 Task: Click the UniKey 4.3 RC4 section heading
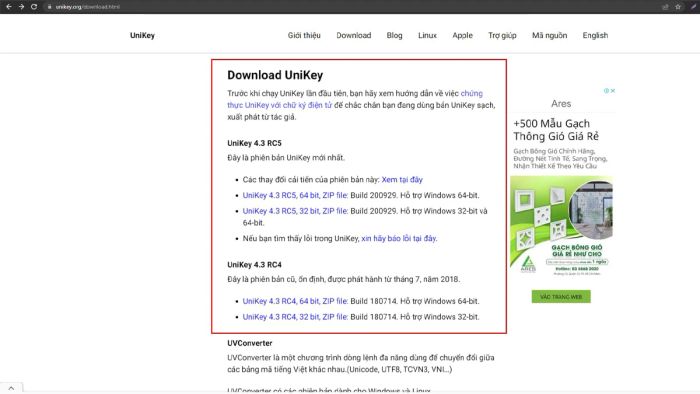point(254,265)
